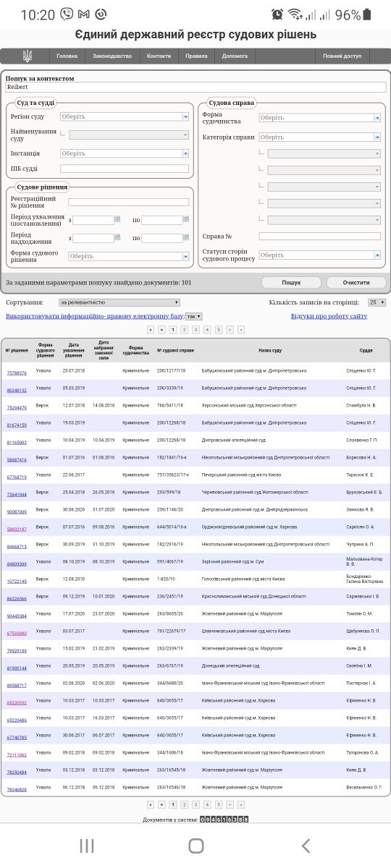Open the 'так' dropdown for legal database
The image size is (391, 868).
tap(193, 316)
